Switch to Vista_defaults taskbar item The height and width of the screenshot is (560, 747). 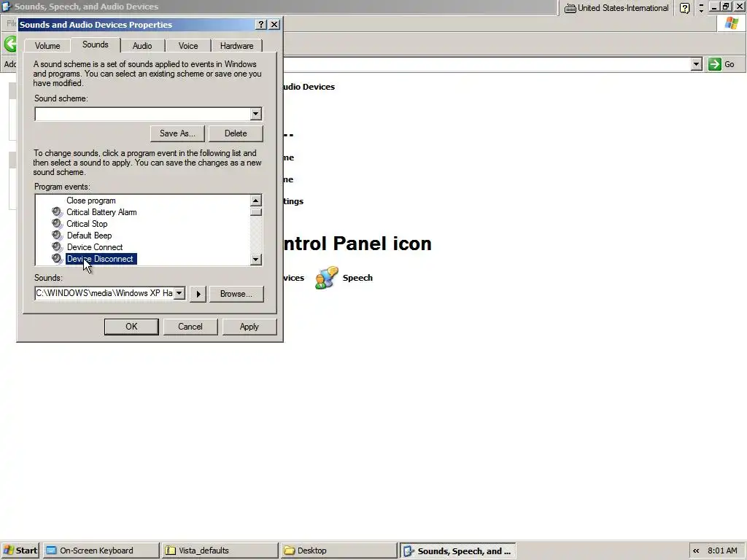click(x=220, y=551)
